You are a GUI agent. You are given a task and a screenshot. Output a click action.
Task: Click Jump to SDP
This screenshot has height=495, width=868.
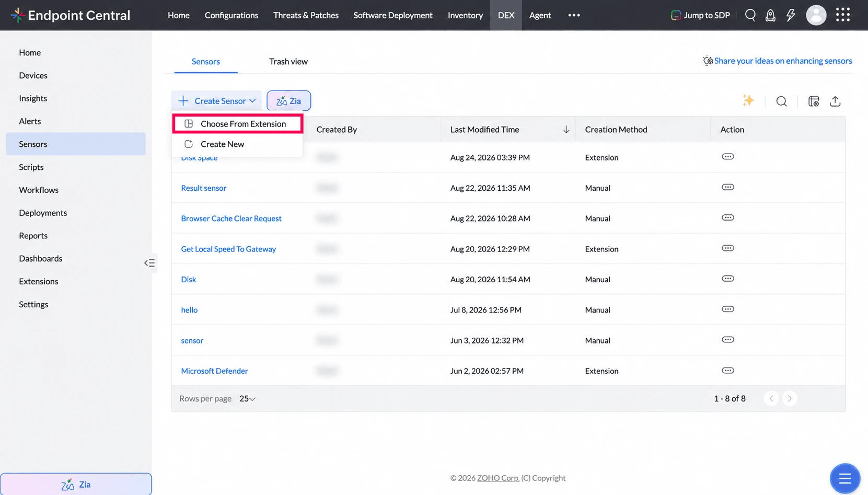700,15
